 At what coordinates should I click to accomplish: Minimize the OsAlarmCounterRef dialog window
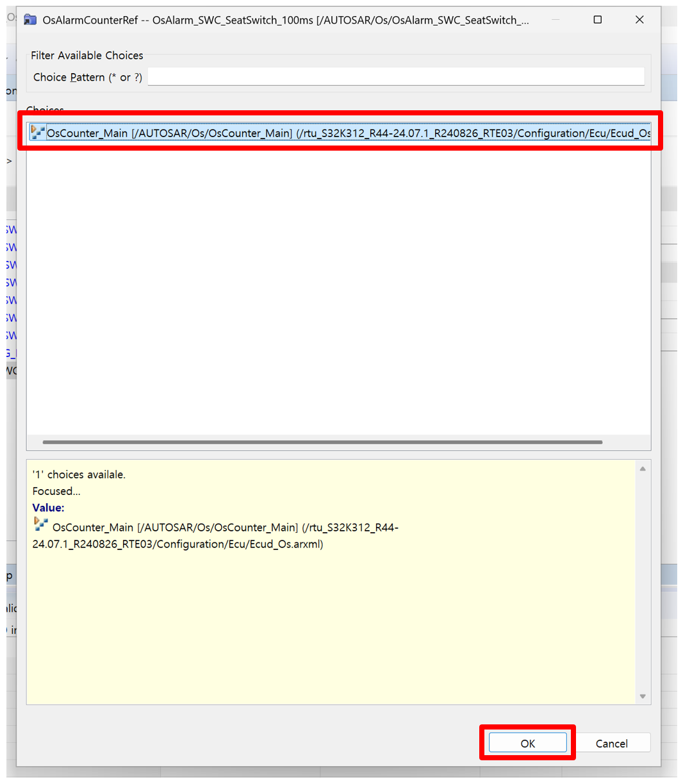click(x=555, y=20)
